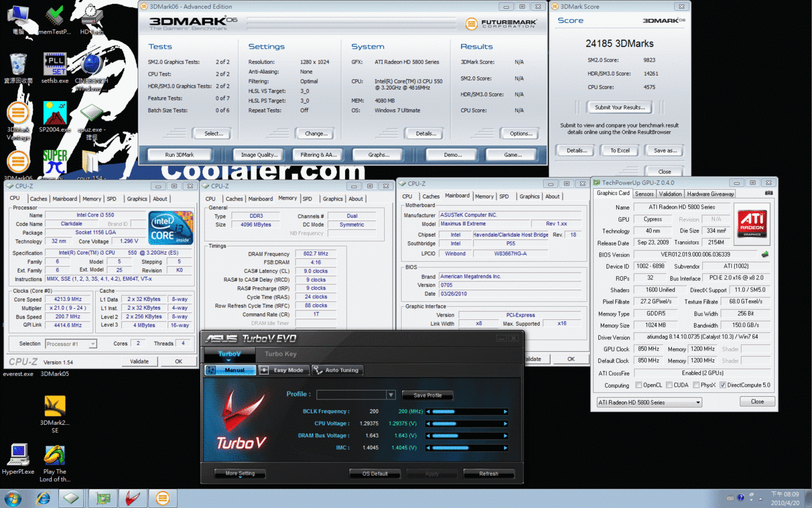Click the Futuremark Corporation logo
812x508 pixels.
coord(501,23)
